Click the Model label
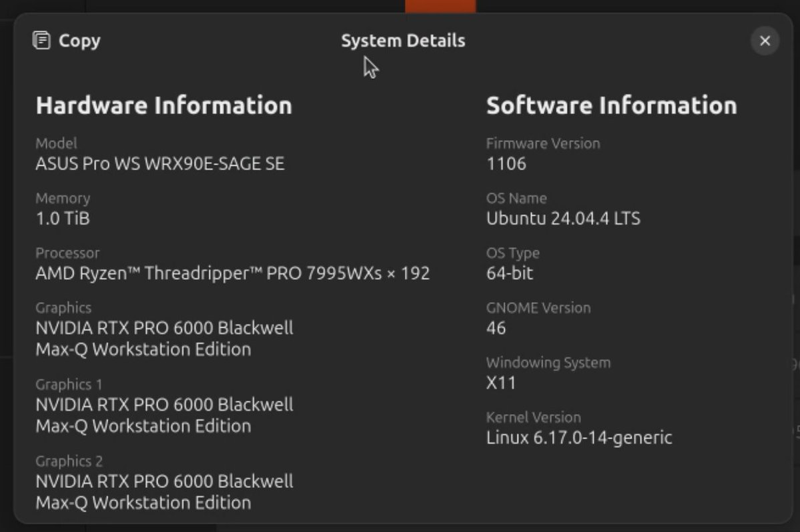The image size is (800, 532). click(56, 143)
